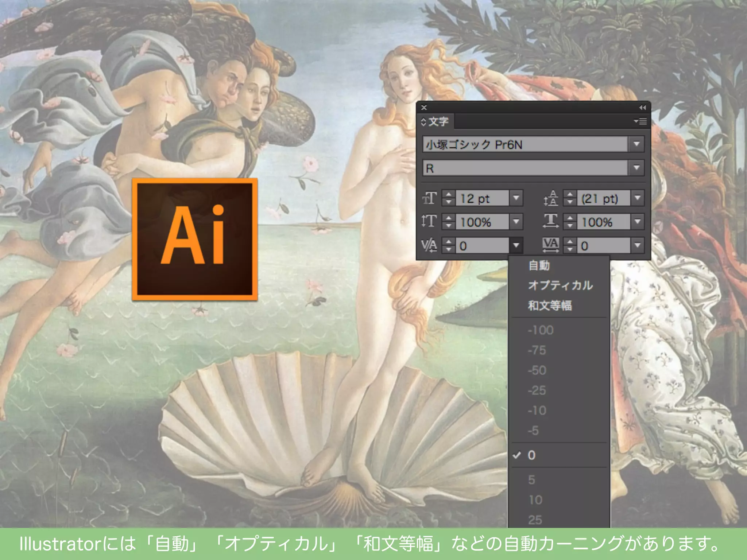Click the horizontal scale icon

click(550, 221)
